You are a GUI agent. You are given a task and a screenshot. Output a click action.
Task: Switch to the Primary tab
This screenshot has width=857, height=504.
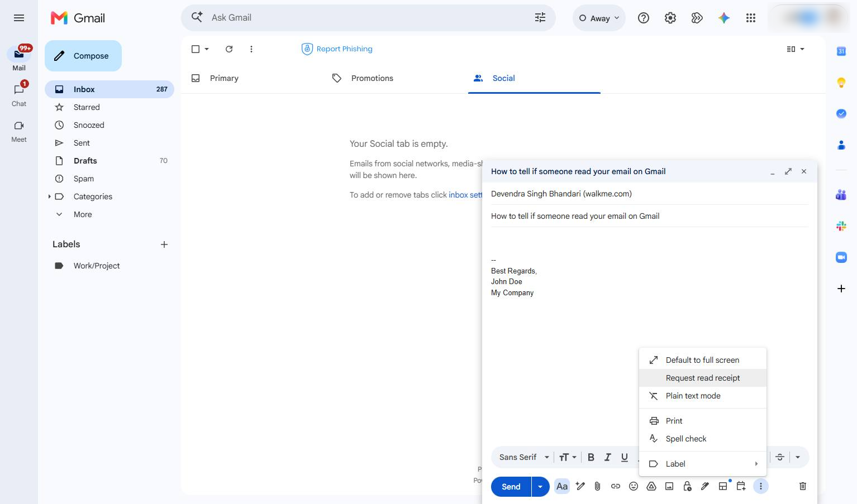point(215,78)
